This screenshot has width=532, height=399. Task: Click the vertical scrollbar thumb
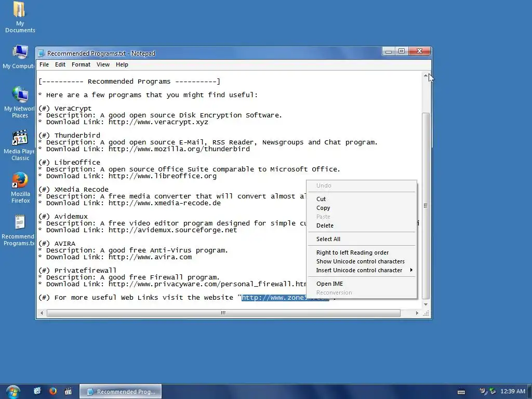pyautogui.click(x=425, y=206)
